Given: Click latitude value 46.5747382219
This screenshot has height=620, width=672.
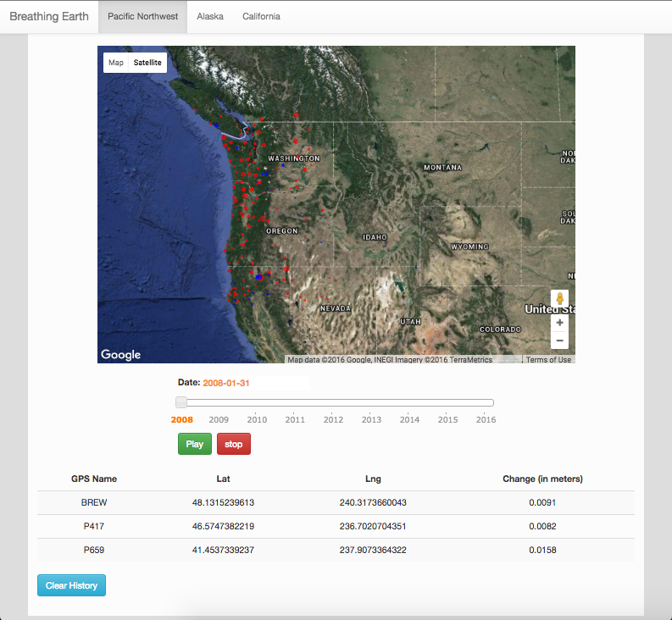Looking at the screenshot, I should (223, 526).
